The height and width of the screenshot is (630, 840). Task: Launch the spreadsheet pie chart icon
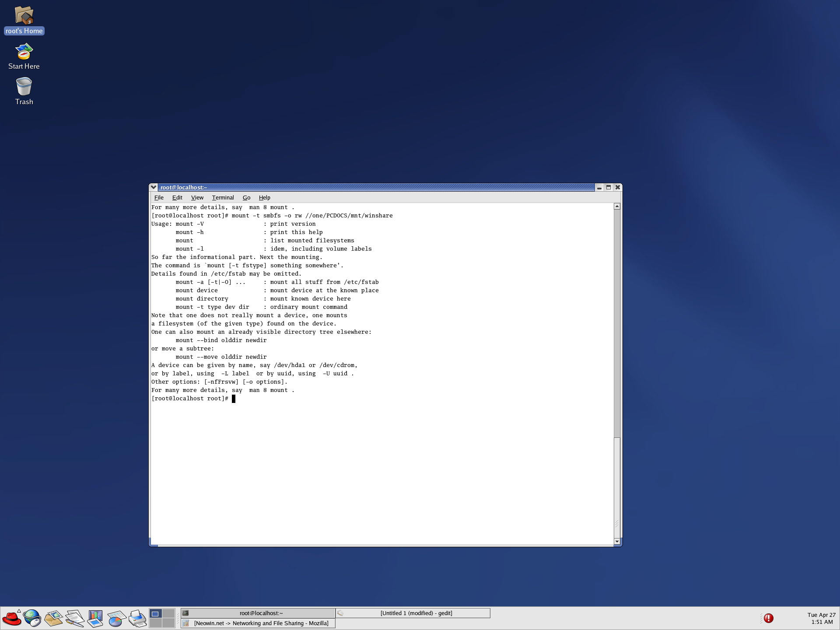coord(116,618)
